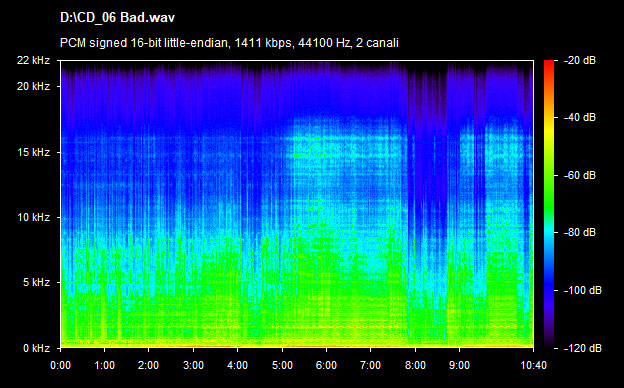Click the 20 kHz frequency axis label

click(33, 86)
